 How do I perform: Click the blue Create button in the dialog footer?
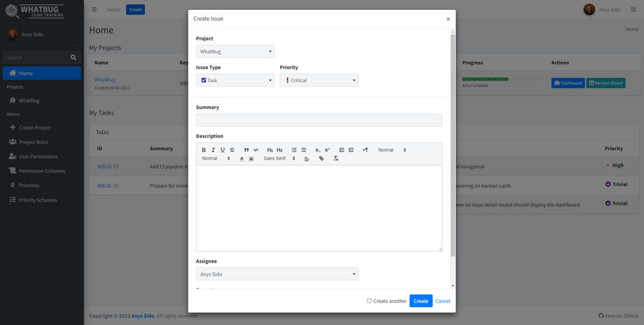coord(421,301)
